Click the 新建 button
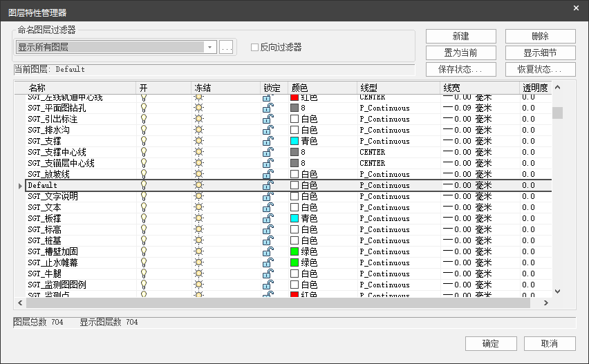The width and height of the screenshot is (589, 364). tap(460, 36)
